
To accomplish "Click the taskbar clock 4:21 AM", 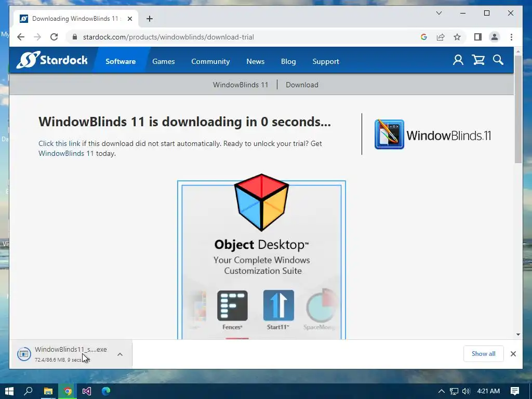I will click(488, 391).
